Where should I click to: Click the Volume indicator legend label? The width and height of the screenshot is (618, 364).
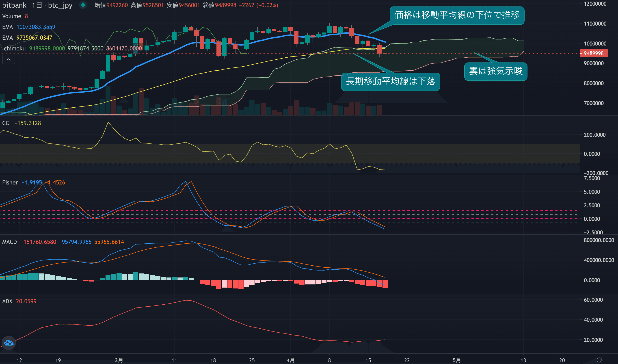(x=11, y=16)
